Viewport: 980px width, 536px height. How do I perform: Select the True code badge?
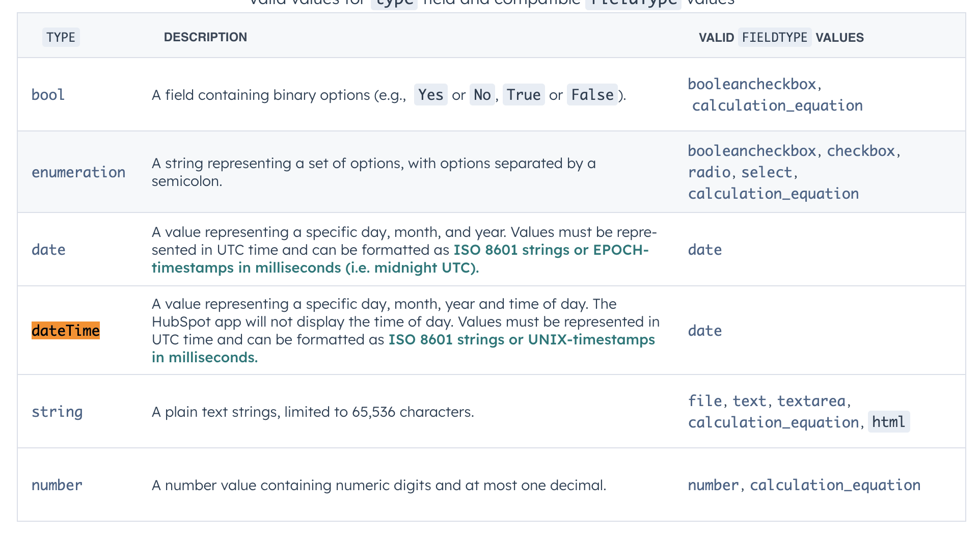click(x=524, y=95)
